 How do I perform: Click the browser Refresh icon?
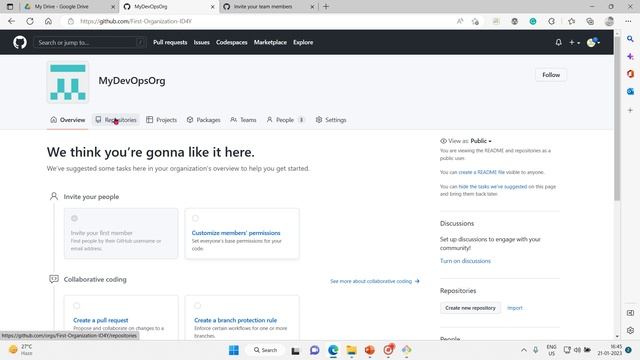pos(30,21)
